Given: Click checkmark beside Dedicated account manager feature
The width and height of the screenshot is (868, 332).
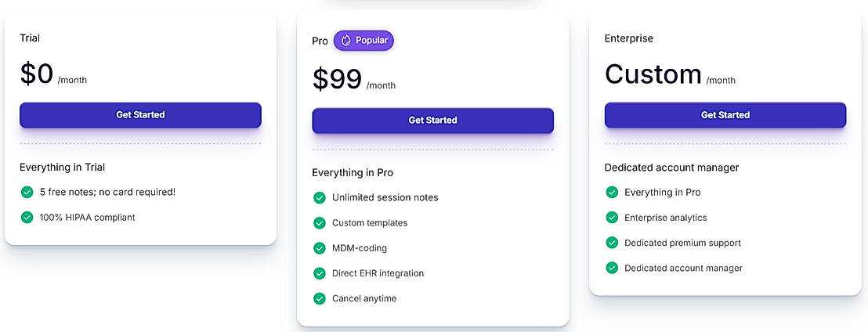Looking at the screenshot, I should pyautogui.click(x=612, y=268).
